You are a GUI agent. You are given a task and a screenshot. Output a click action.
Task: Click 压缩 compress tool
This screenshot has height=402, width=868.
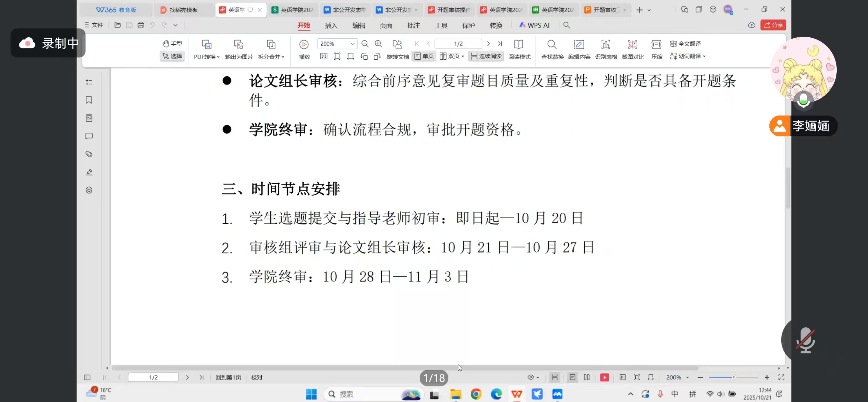pos(656,49)
